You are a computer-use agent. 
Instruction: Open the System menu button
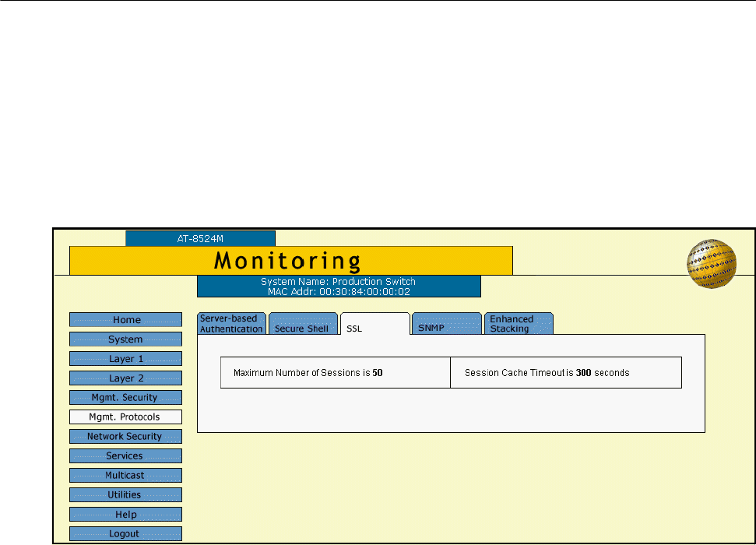(x=125, y=339)
